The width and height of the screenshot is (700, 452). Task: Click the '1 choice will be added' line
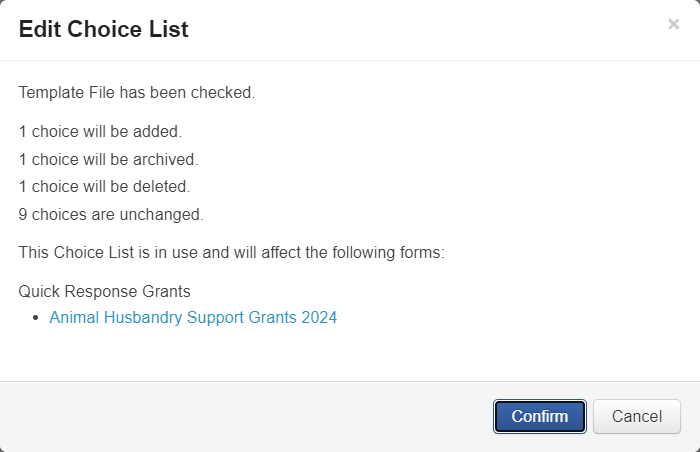tap(100, 131)
